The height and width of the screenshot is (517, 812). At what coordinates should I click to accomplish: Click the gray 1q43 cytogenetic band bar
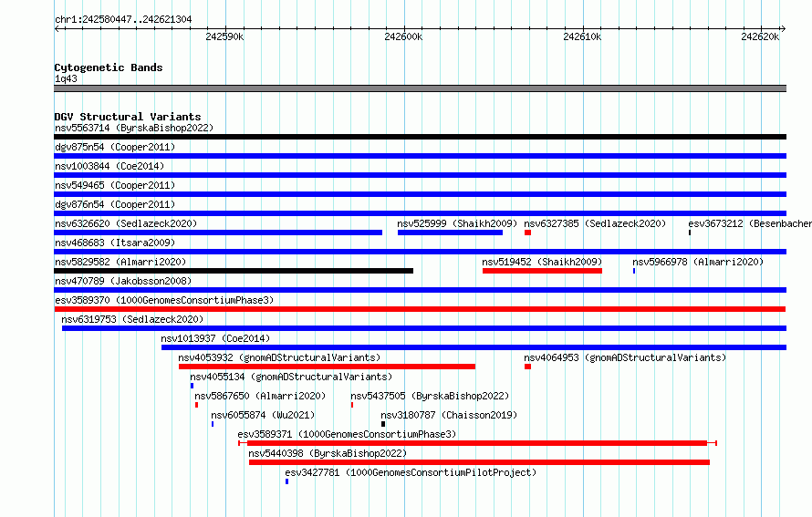point(420,88)
